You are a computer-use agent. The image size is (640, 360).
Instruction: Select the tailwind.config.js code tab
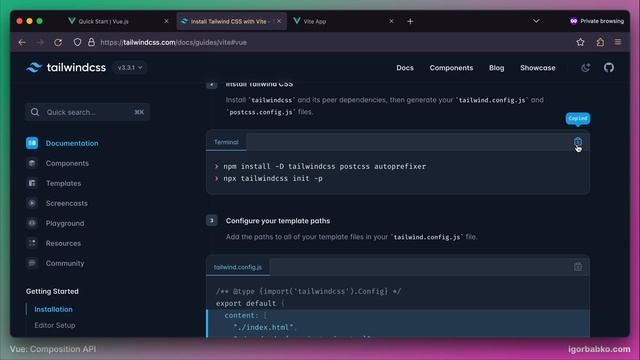[238, 267]
